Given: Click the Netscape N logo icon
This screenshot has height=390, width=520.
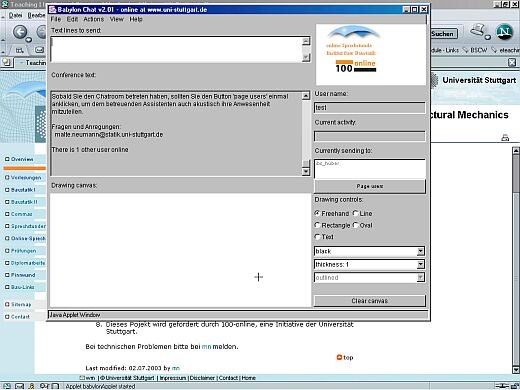Looking at the screenshot, I should pyautogui.click(x=504, y=32).
